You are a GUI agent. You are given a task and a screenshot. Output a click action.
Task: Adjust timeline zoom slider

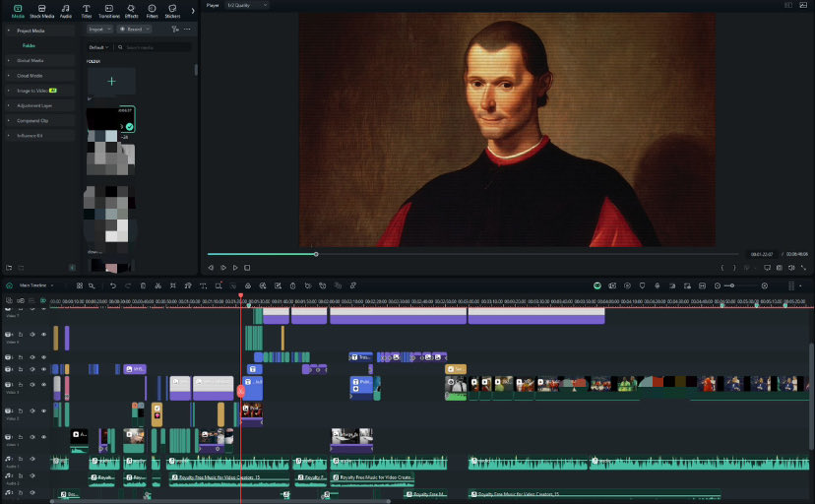coord(732,285)
